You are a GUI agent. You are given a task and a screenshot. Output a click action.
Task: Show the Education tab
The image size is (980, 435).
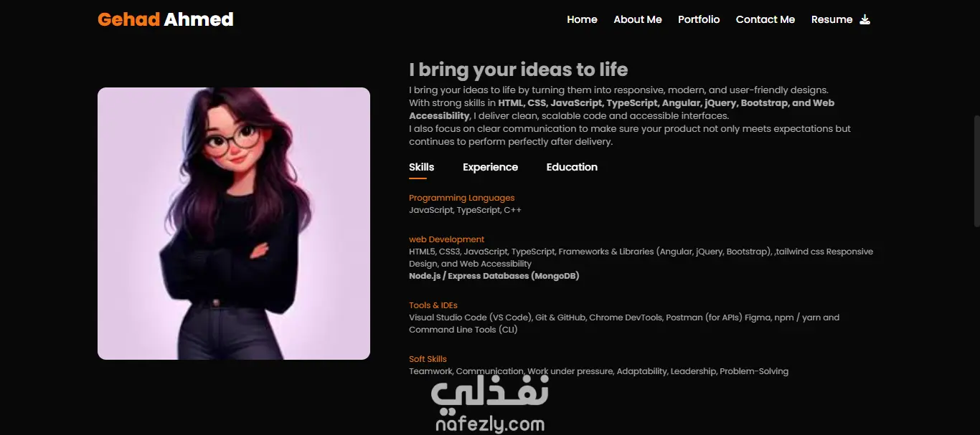[x=572, y=167]
